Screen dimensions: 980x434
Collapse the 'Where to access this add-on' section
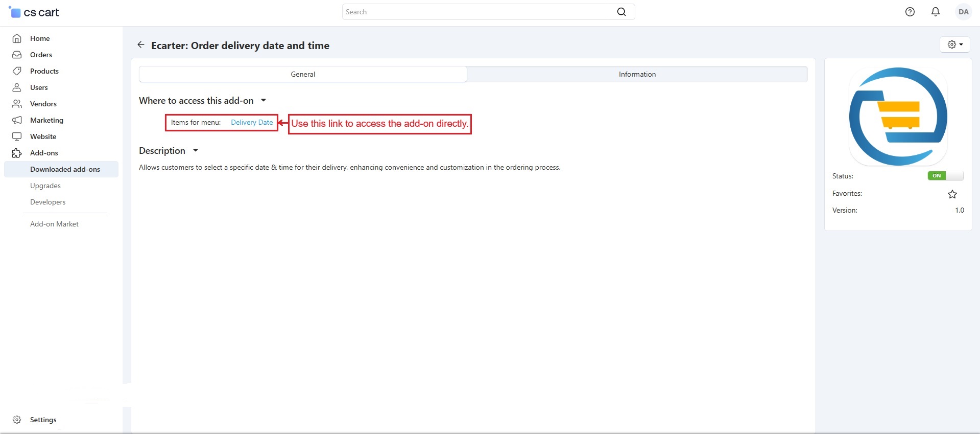264,101
